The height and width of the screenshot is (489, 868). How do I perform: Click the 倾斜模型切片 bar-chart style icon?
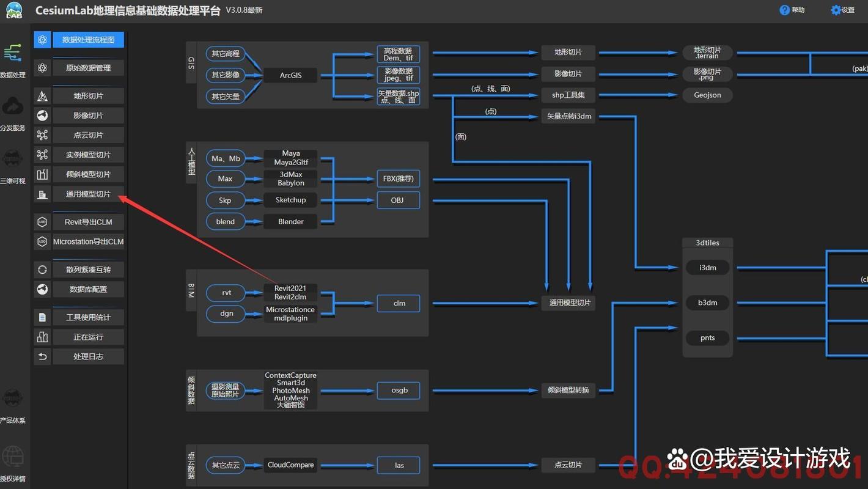pyautogui.click(x=42, y=174)
